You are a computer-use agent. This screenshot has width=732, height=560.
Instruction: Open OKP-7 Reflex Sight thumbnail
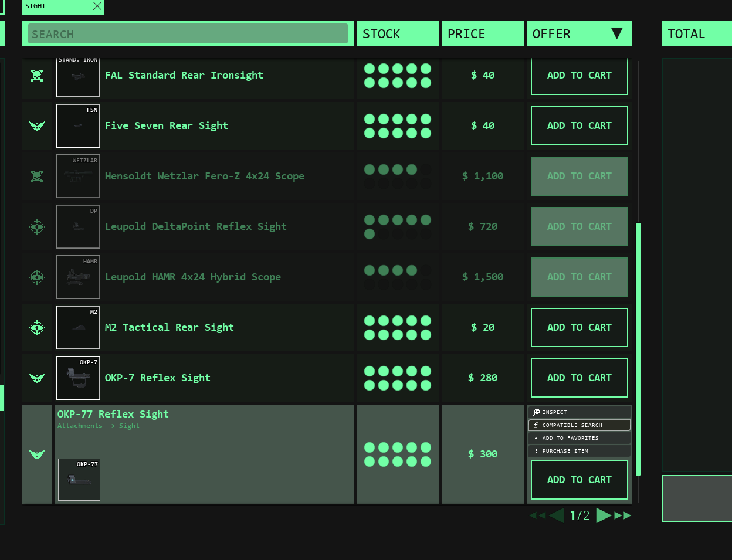click(x=78, y=378)
